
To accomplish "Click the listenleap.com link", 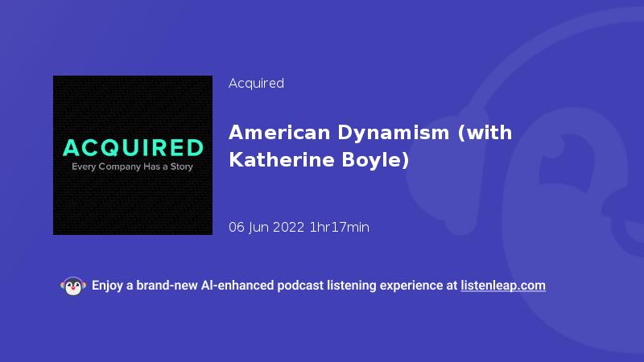I will click(x=503, y=286).
